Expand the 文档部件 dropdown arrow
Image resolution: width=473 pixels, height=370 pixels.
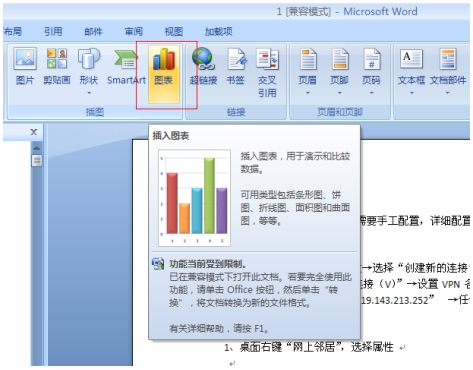click(x=448, y=93)
